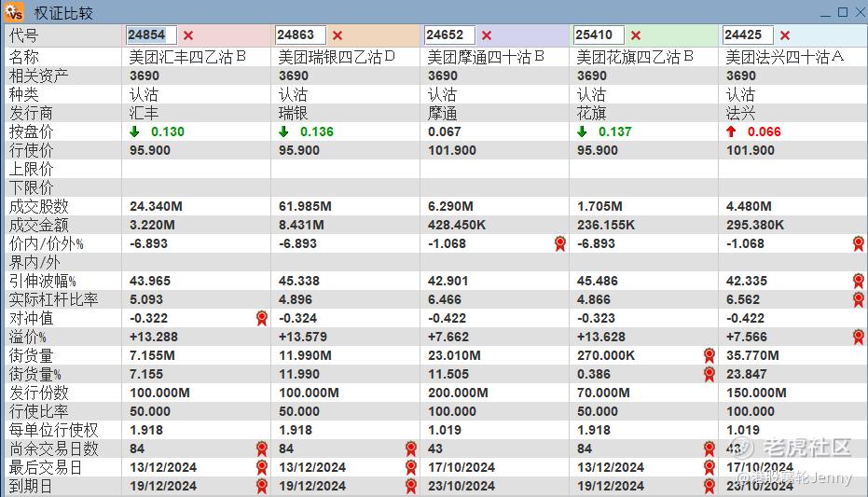Viewport: 868px width, 497px height.
Task: Remove warrant 24425 with its red X
Action: tap(785, 35)
